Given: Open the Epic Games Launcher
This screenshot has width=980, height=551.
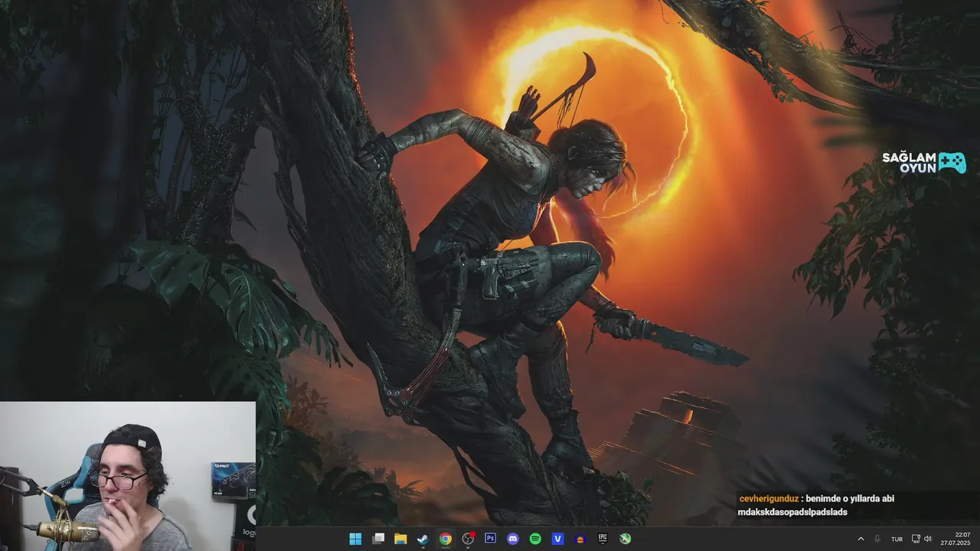Looking at the screenshot, I should (603, 539).
